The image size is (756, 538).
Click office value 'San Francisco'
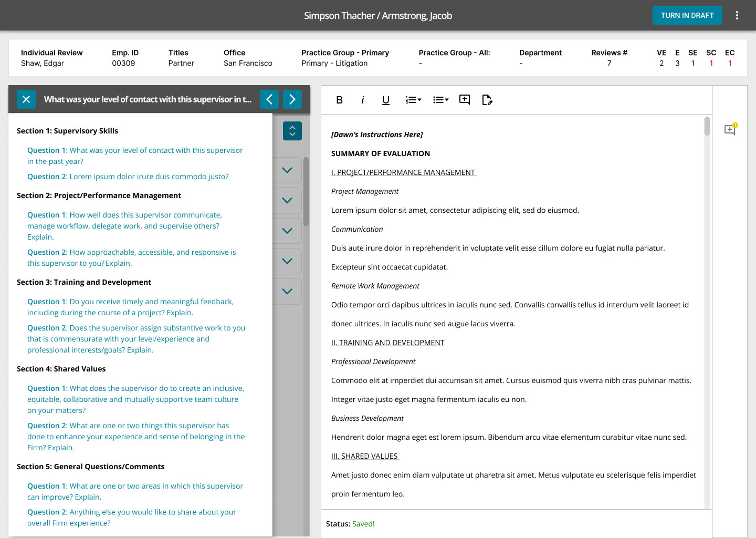[248, 63]
